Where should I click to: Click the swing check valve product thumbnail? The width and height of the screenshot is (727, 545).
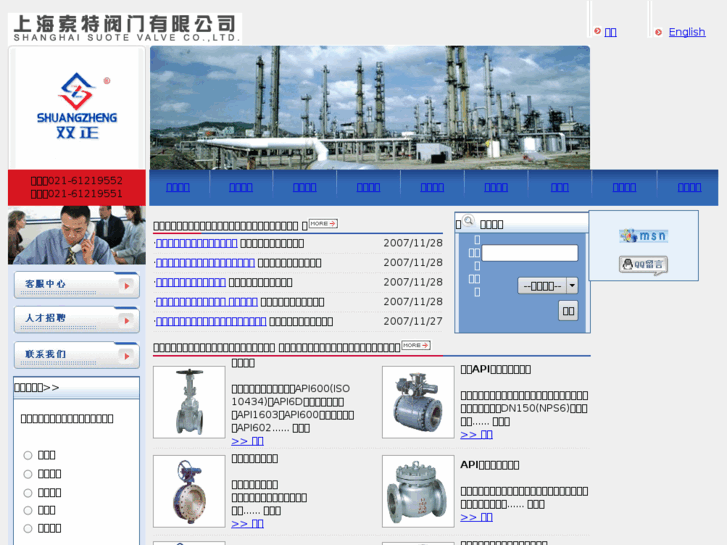418,491
